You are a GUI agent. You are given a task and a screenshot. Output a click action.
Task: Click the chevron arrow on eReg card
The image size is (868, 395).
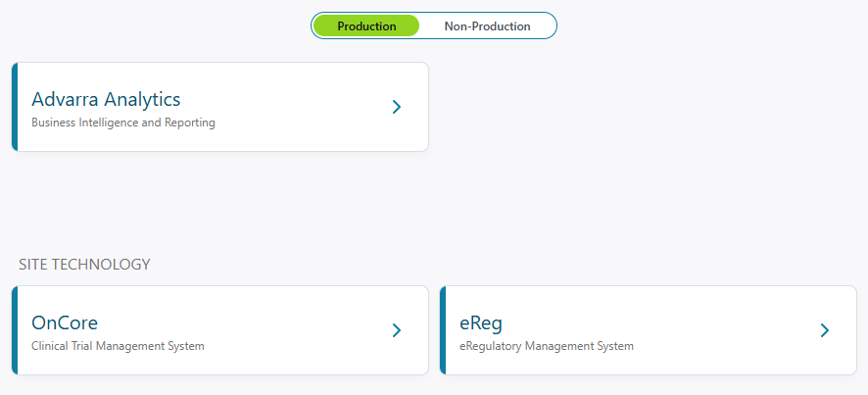point(825,330)
